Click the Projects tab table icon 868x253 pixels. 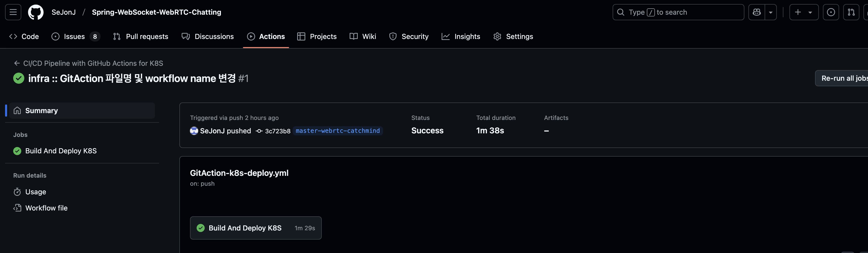(301, 36)
